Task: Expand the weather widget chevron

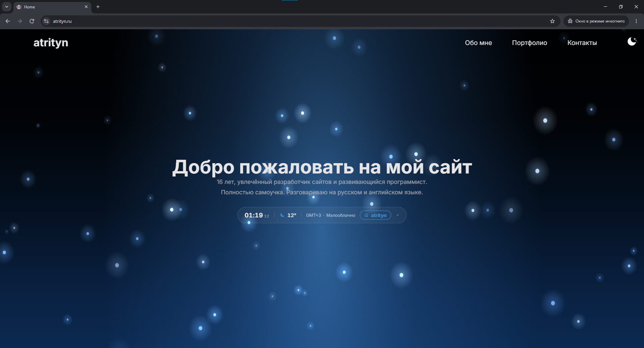Action: pos(398,215)
